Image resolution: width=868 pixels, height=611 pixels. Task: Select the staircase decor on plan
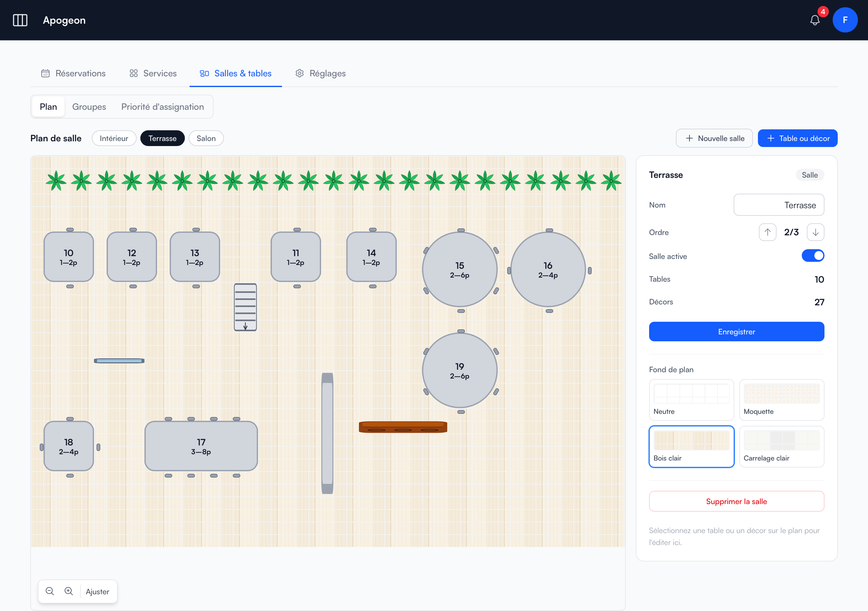point(245,307)
